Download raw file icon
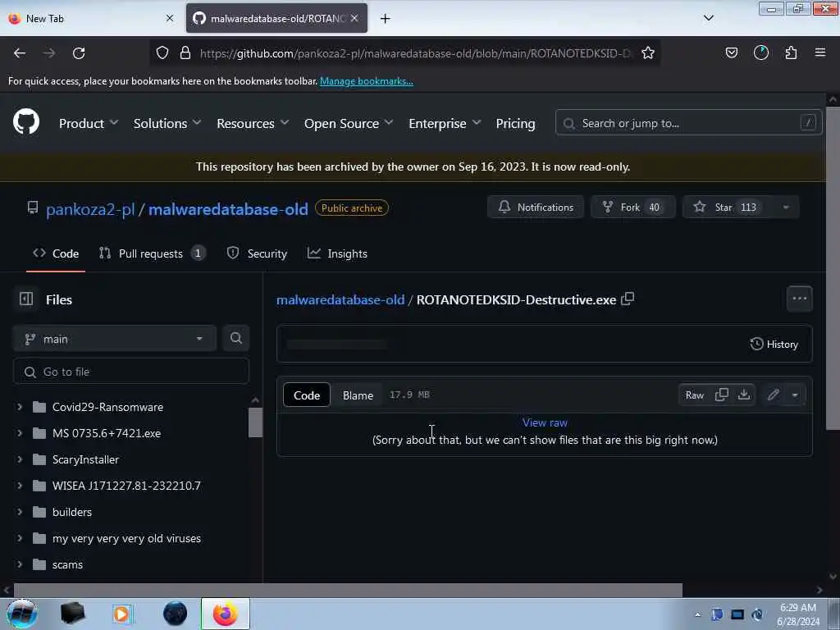 click(x=743, y=395)
